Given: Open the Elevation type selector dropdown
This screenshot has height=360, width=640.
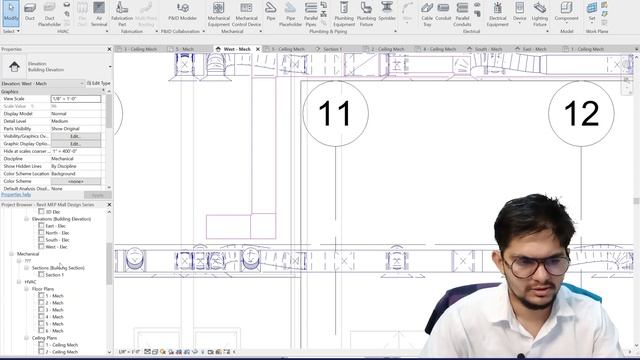Looking at the screenshot, I should click(109, 67).
